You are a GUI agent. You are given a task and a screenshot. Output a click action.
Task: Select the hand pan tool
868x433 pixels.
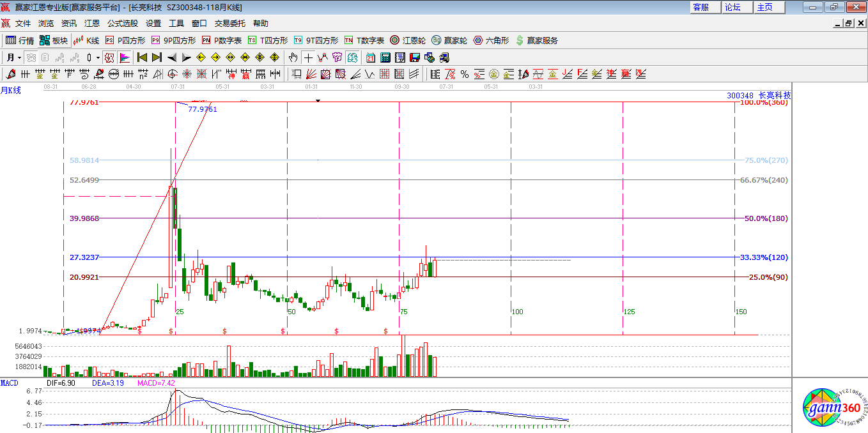[293, 57]
